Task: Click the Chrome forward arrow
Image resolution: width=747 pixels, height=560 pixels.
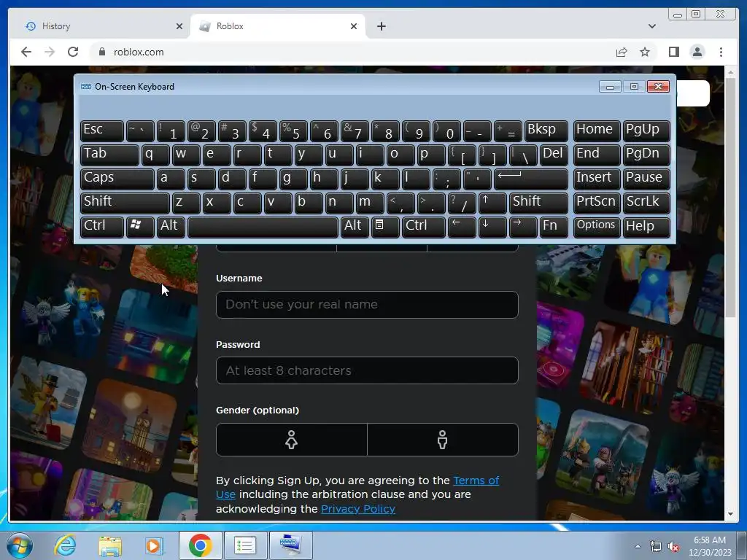Action: tap(50, 52)
